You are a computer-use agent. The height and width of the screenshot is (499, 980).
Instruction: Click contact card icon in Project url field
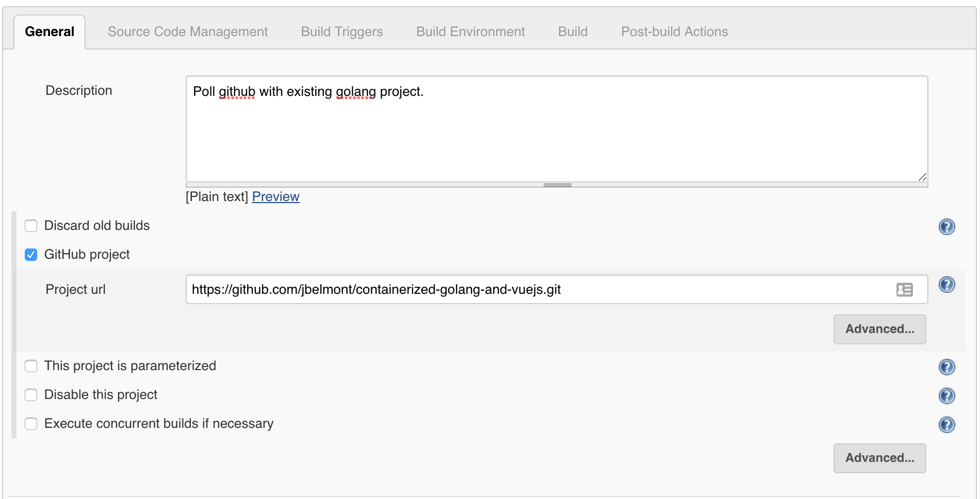click(904, 290)
